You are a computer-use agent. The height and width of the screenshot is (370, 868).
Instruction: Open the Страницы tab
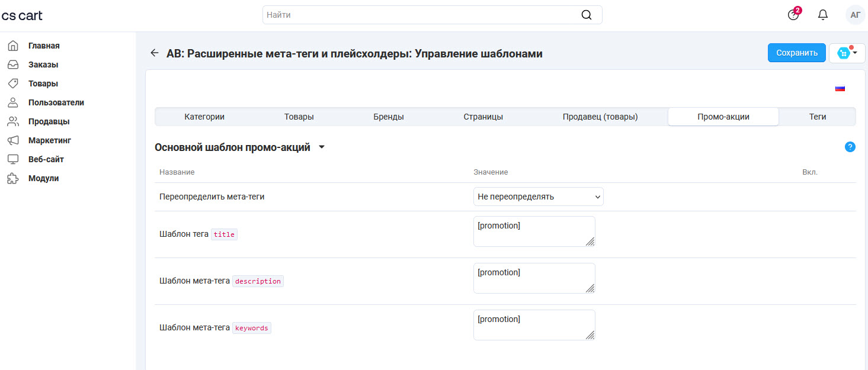483,117
